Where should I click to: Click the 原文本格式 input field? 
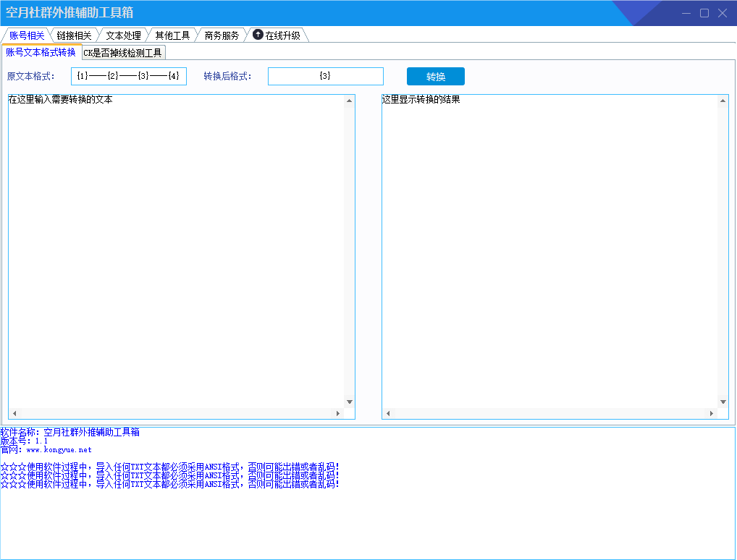coord(129,76)
